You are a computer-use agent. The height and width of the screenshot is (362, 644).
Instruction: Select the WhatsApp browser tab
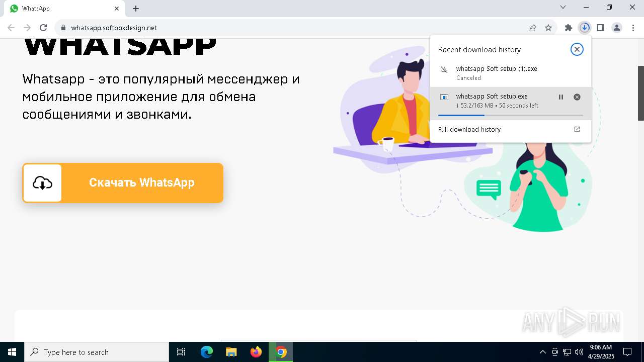point(64,9)
